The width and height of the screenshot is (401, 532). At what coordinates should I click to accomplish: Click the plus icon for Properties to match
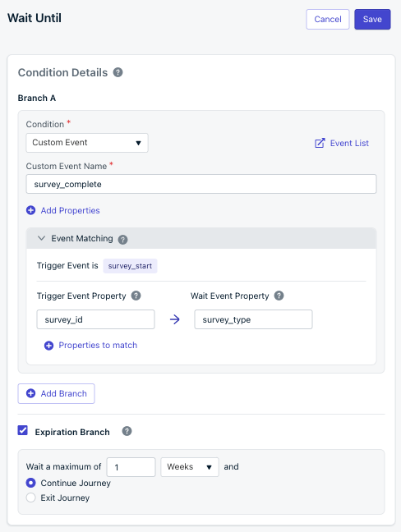49,346
